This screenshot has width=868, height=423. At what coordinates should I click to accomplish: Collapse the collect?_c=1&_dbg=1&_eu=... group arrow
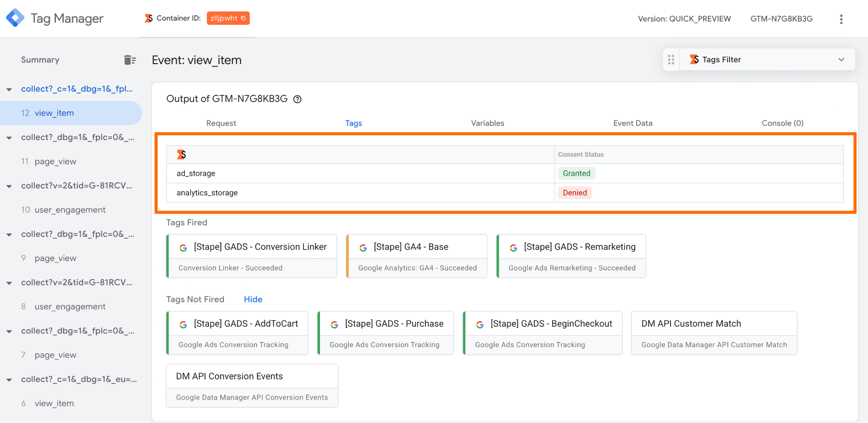coord(9,380)
